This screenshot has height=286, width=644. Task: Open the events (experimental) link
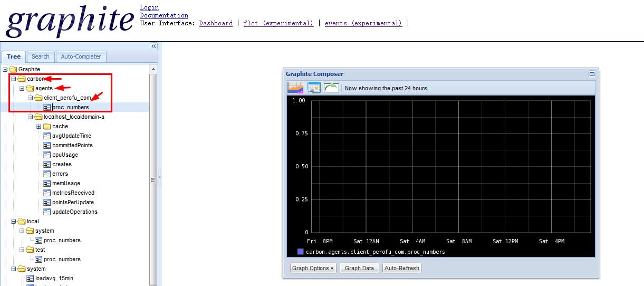point(363,23)
